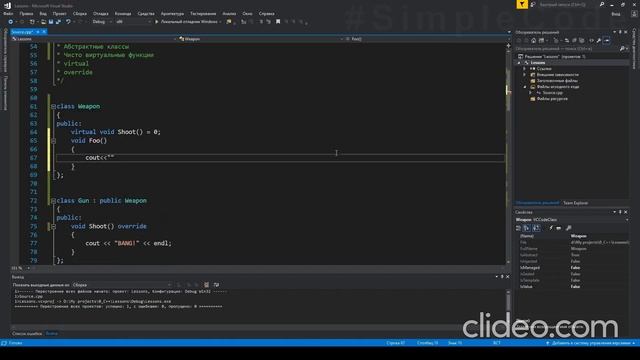Open the Вид menu

[x=43, y=13]
